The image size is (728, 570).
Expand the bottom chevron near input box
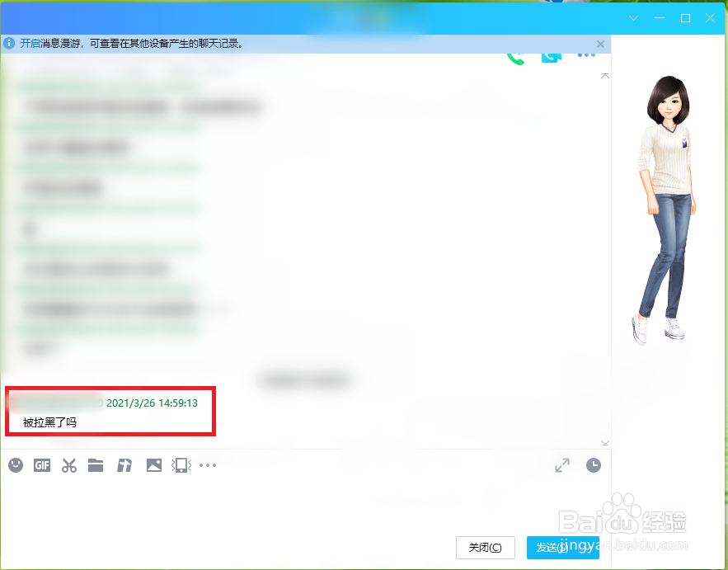tap(604, 443)
